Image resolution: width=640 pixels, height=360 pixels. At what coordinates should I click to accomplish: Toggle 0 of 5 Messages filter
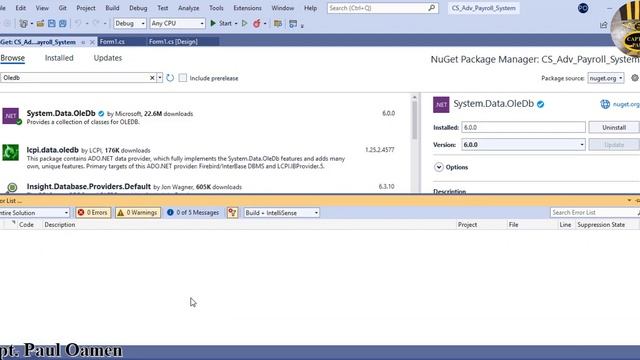tap(193, 213)
